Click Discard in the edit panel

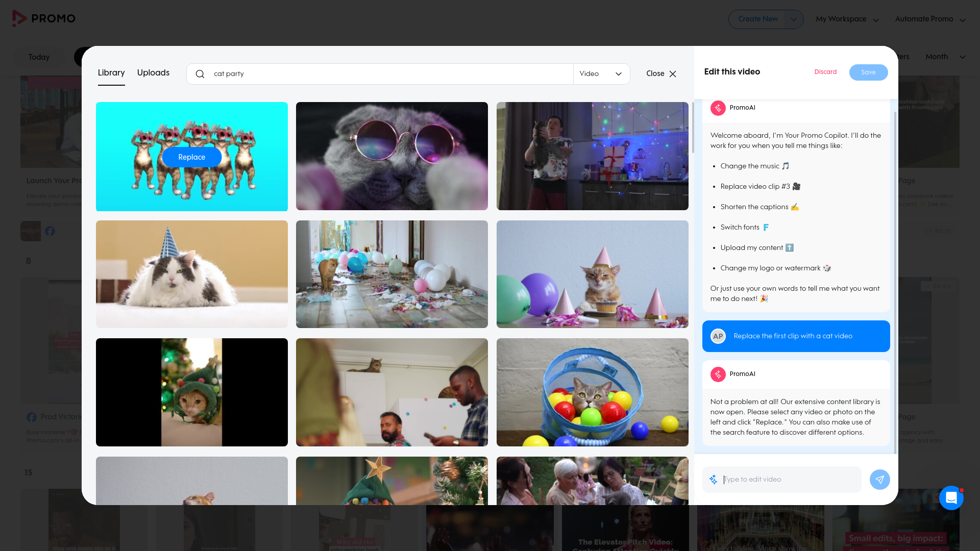[825, 72]
